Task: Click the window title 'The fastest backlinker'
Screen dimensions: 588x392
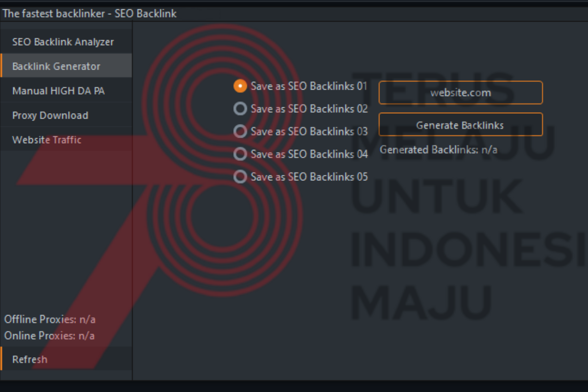Action: [x=90, y=14]
